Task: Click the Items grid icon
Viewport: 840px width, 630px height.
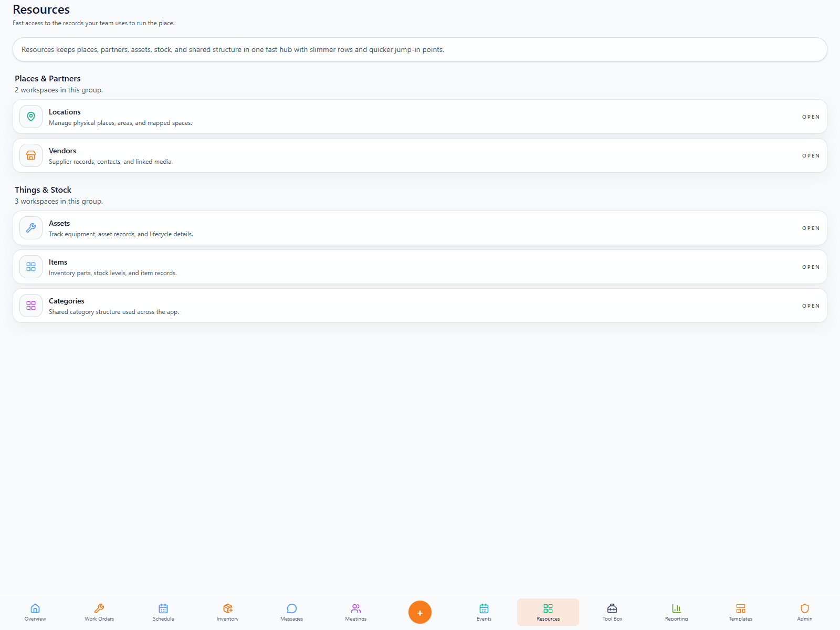Action: [x=30, y=267]
